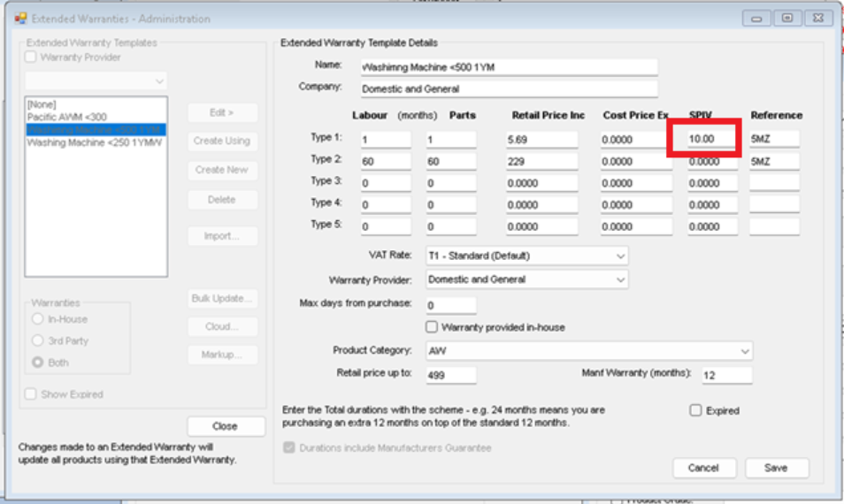
Task: Click the Delete button
Action: [x=222, y=200]
